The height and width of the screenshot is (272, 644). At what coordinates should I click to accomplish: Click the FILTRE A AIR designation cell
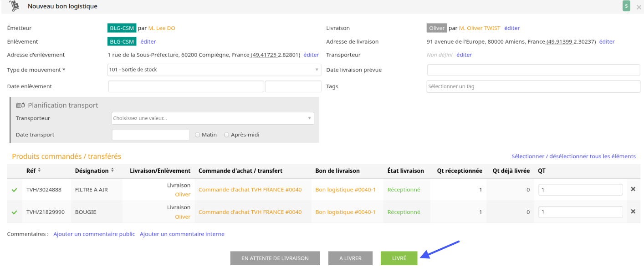tap(92, 190)
